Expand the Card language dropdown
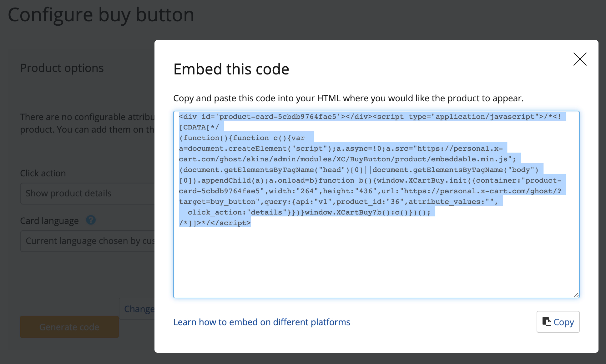 [88, 241]
